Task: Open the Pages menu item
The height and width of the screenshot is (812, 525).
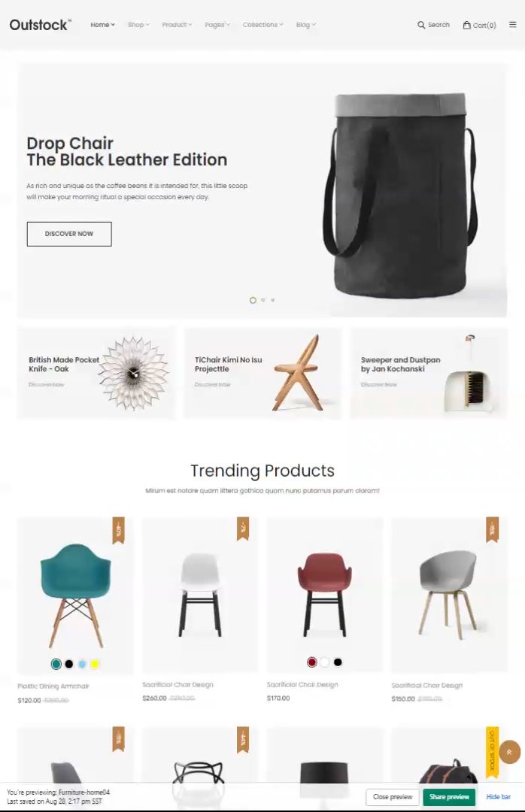Action: (217, 25)
